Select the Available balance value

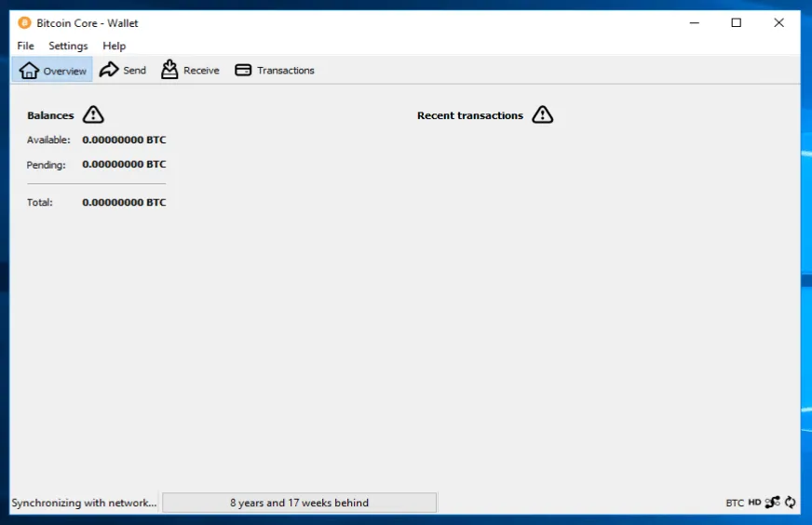(x=124, y=140)
